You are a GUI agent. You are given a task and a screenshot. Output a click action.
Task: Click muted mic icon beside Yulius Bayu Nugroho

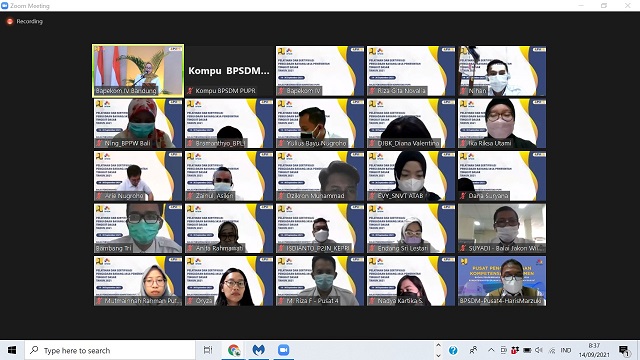281,143
